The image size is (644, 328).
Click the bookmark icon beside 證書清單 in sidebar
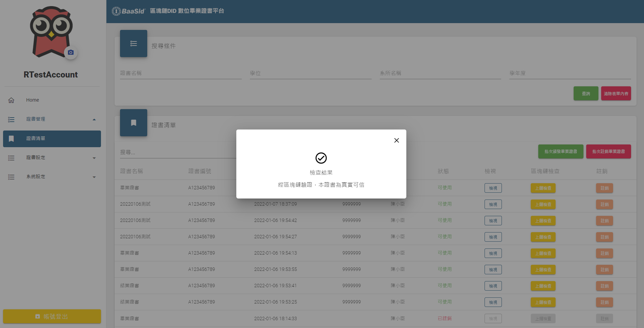point(11,139)
